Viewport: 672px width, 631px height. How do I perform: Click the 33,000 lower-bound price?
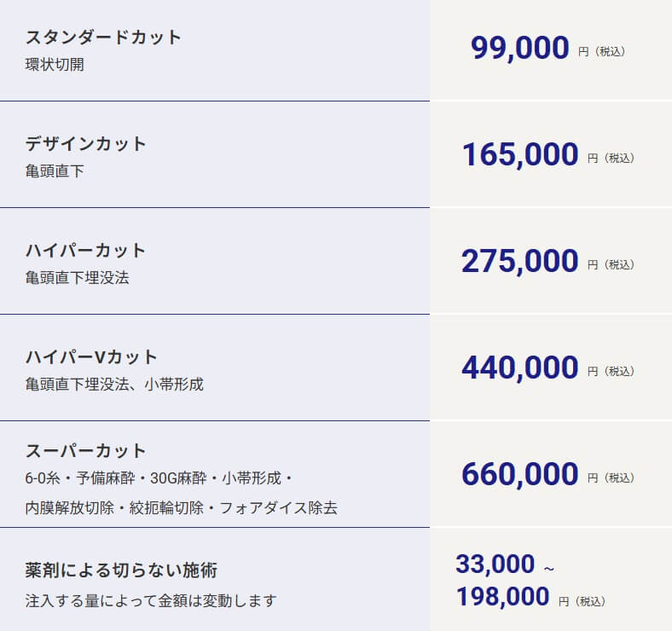pyautogui.click(x=495, y=564)
